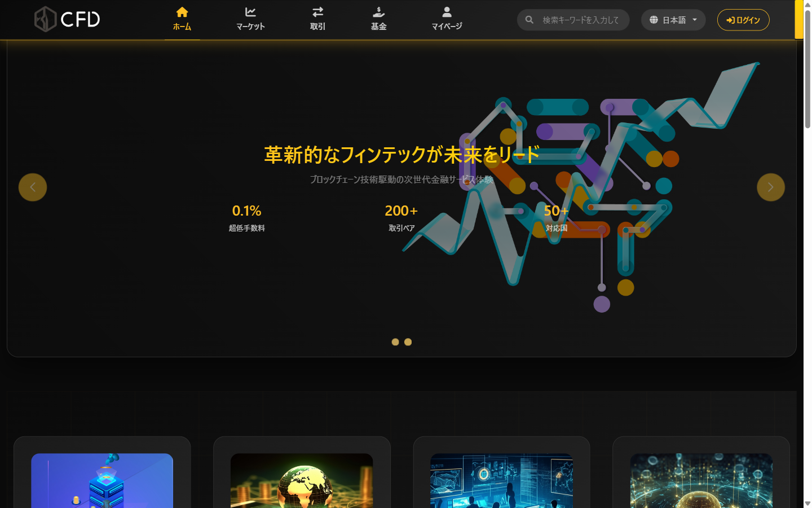Viewport: 812px width, 508px height.
Task: Click the search magnifier icon
Action: coord(529,20)
